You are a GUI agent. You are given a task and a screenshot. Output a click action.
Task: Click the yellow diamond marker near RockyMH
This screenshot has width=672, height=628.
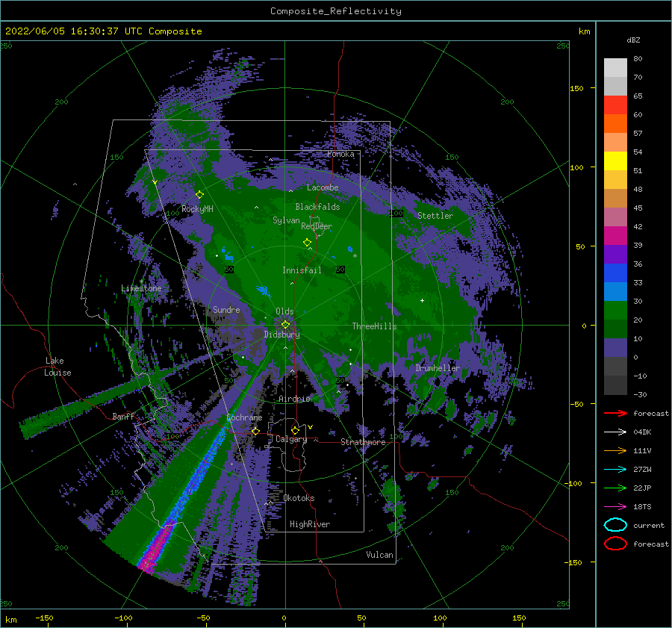pyautogui.click(x=199, y=195)
